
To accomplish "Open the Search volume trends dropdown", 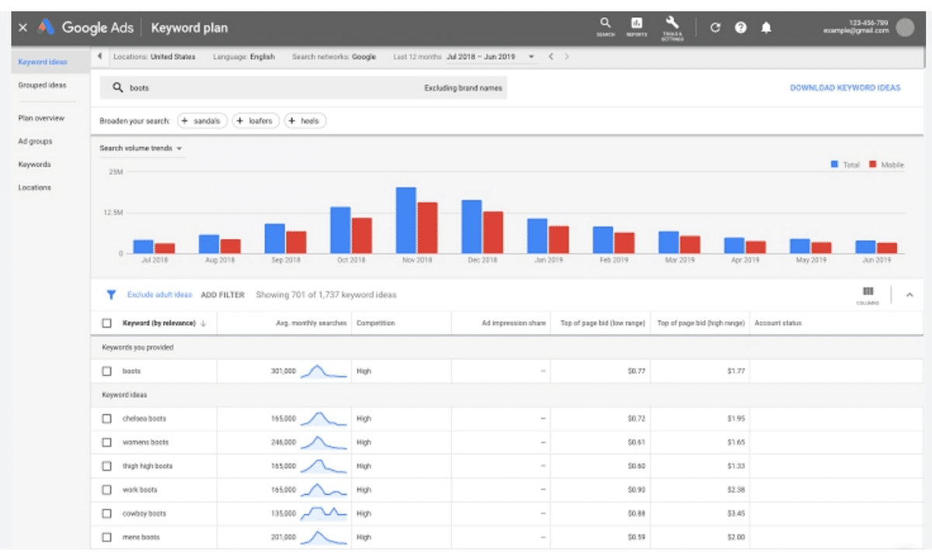I will 141,148.
